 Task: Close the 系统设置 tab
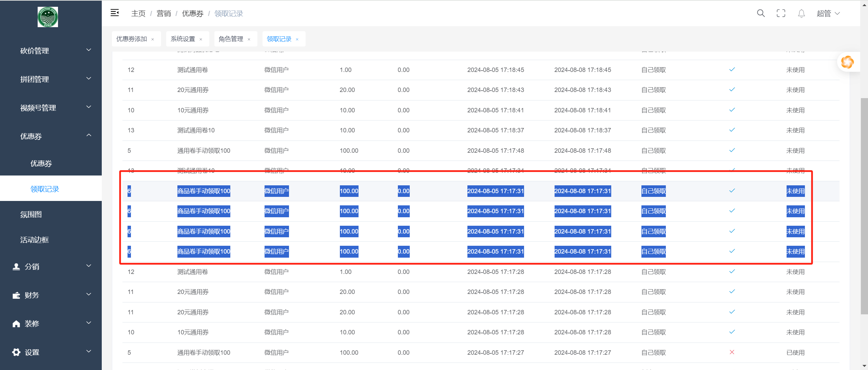coord(201,39)
